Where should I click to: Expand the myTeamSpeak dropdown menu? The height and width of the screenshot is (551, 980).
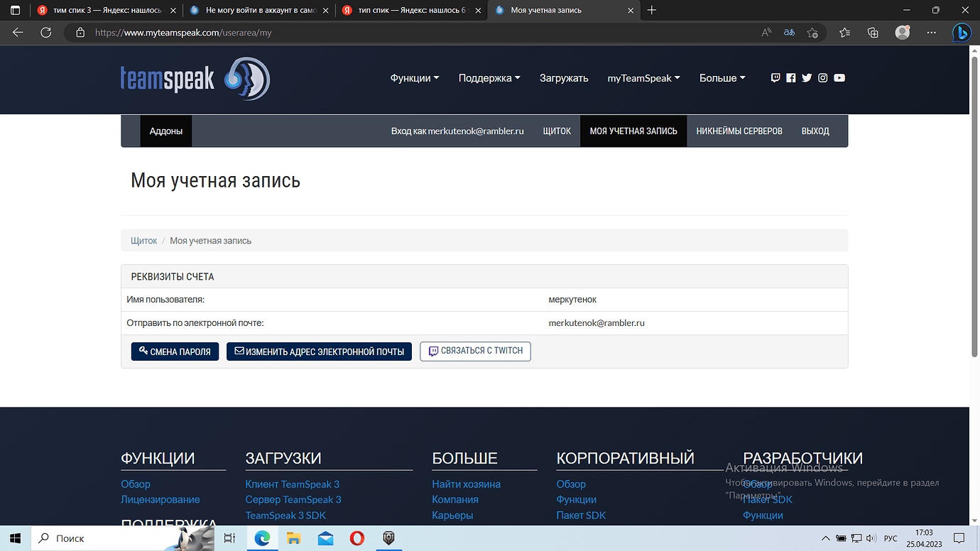643,78
